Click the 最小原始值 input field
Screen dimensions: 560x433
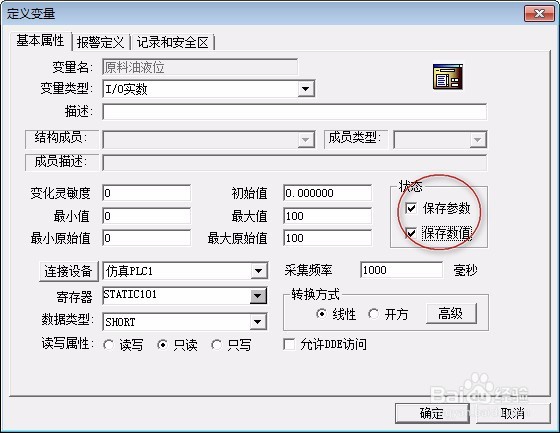pos(146,238)
